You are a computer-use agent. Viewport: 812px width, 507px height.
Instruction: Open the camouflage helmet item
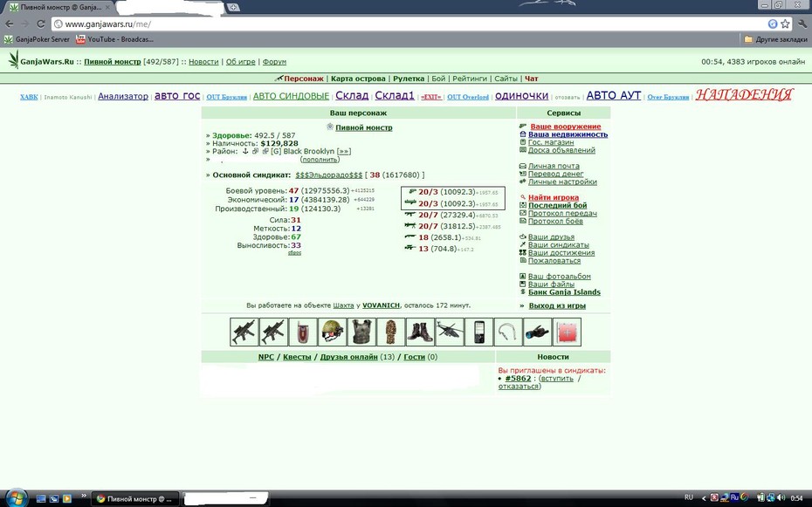(332, 332)
